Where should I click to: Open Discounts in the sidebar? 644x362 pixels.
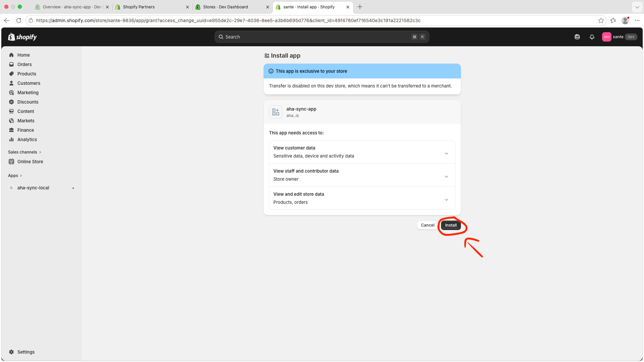tap(28, 102)
